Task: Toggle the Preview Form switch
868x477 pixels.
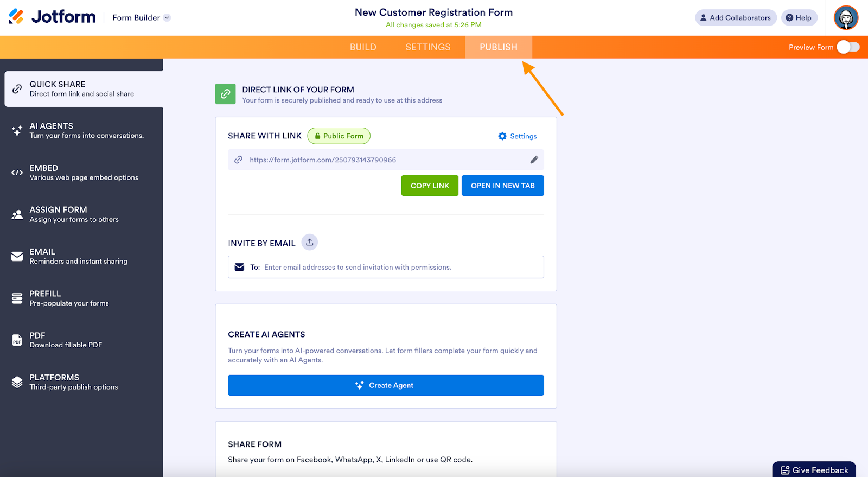Action: point(848,47)
